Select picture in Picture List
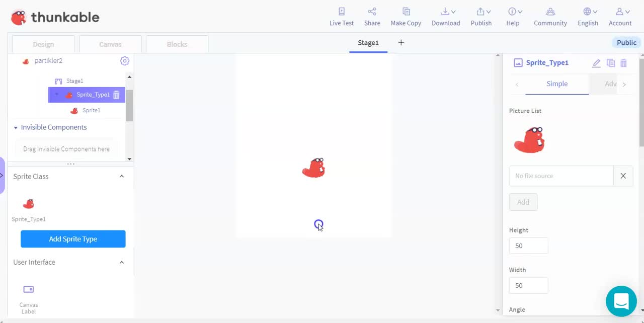The image size is (644, 323). 529,140
